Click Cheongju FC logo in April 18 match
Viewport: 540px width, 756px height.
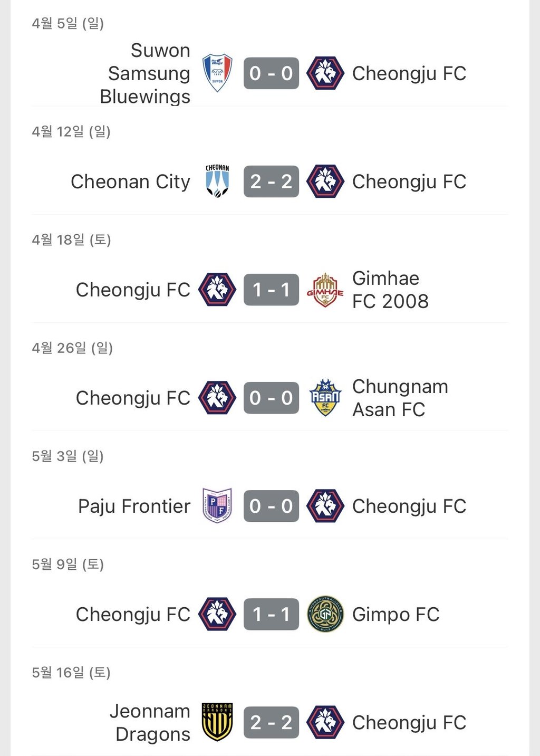[x=217, y=290]
